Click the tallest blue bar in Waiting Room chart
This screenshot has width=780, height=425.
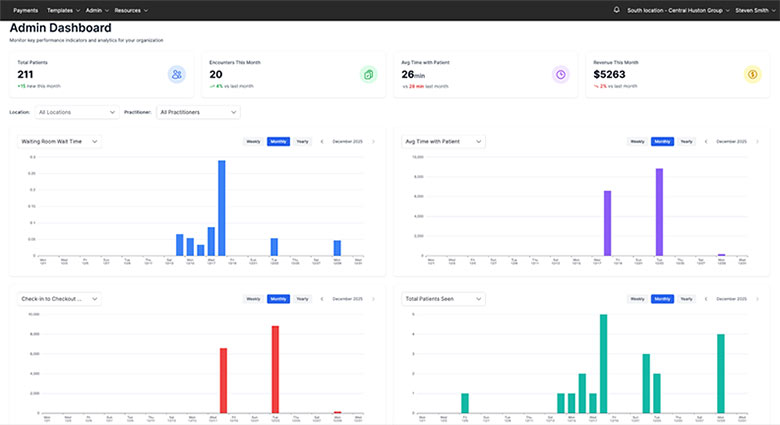pyautogui.click(x=221, y=207)
